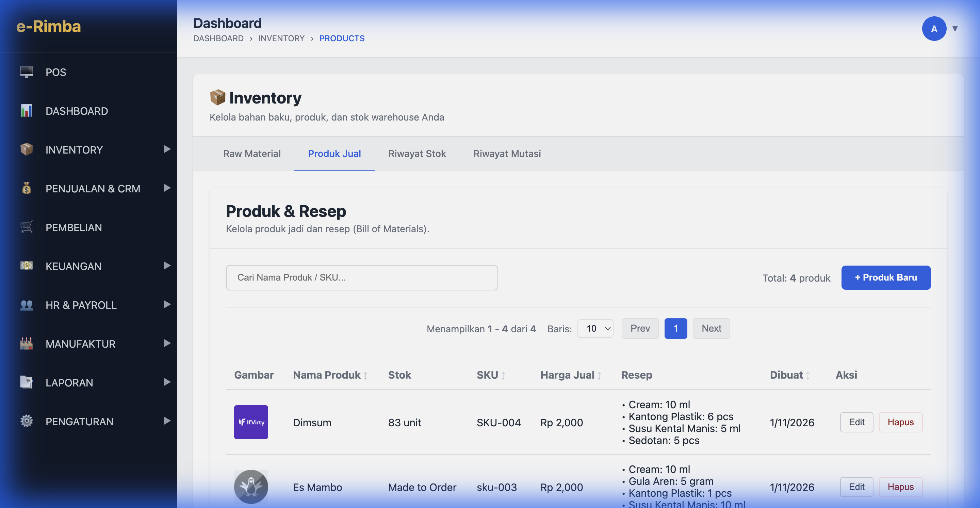The height and width of the screenshot is (508, 980).
Task: Click Hapus for the Dimsum product
Action: (900, 422)
